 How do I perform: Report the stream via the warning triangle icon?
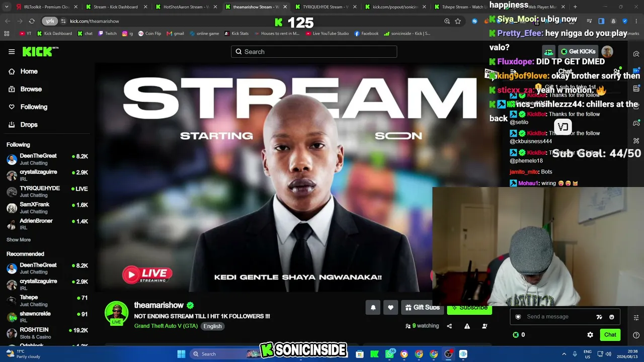pyautogui.click(x=467, y=326)
